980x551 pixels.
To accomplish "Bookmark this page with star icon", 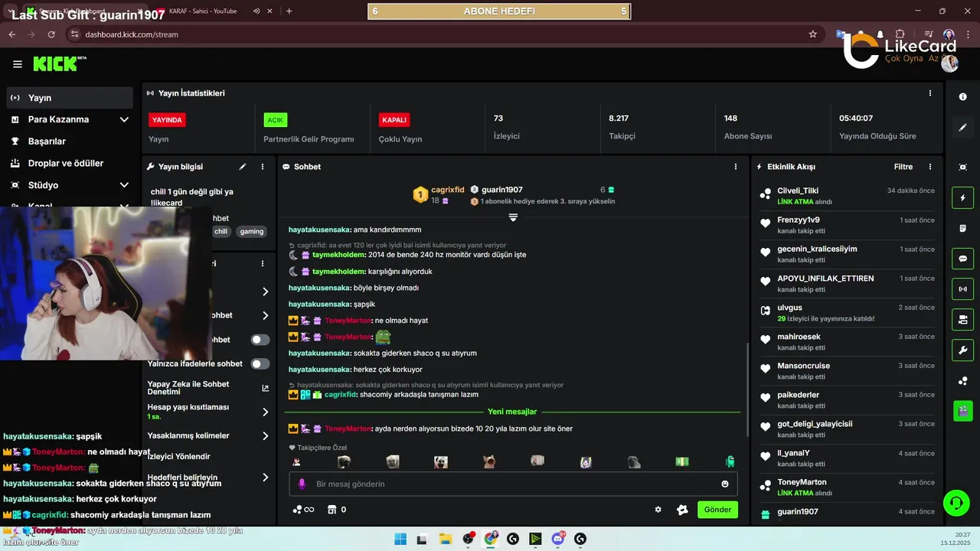I will pyautogui.click(x=812, y=34).
